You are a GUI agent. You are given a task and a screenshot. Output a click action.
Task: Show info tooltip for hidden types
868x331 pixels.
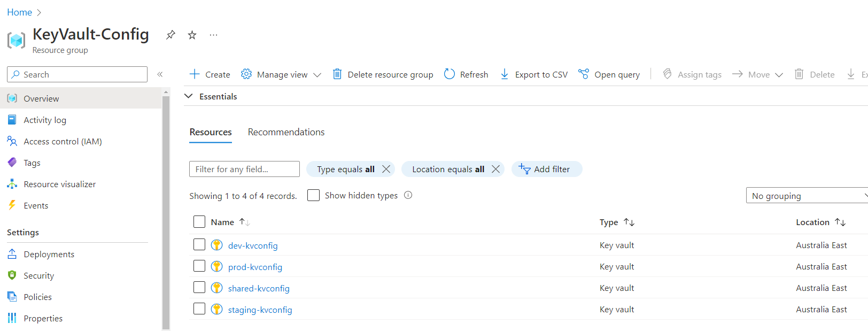[408, 195]
